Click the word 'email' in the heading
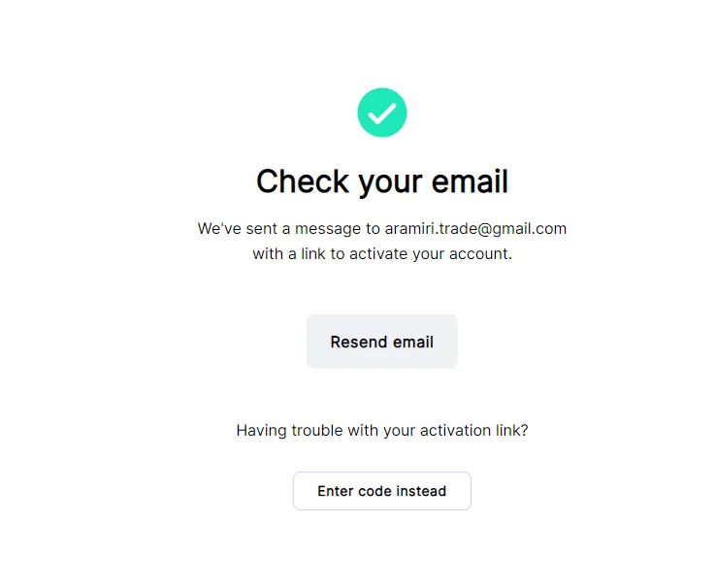This screenshot has width=716, height=588. pos(462,181)
